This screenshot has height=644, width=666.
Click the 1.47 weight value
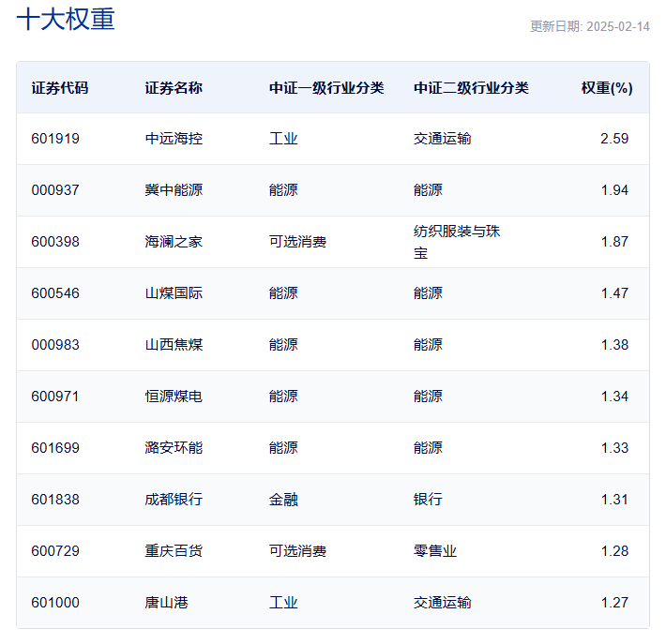click(x=614, y=293)
